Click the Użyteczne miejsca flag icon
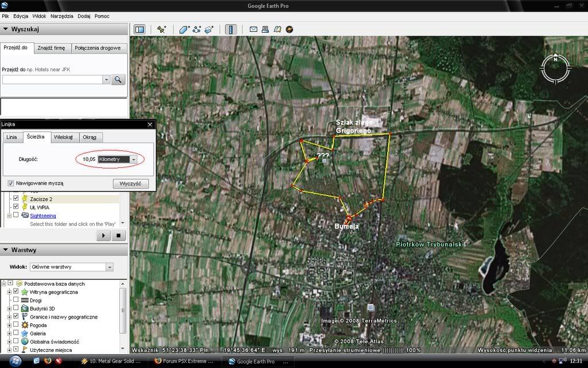Viewport: 588px width, 368px height. click(25, 350)
